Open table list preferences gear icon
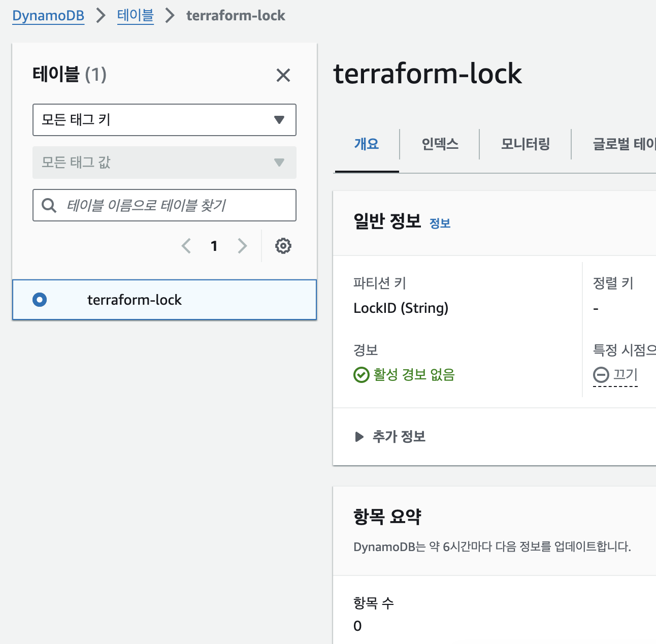This screenshot has height=644, width=656. pos(283,246)
